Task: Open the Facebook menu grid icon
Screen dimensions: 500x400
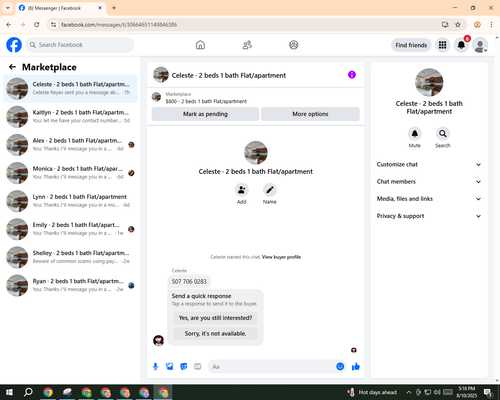Action: point(442,45)
